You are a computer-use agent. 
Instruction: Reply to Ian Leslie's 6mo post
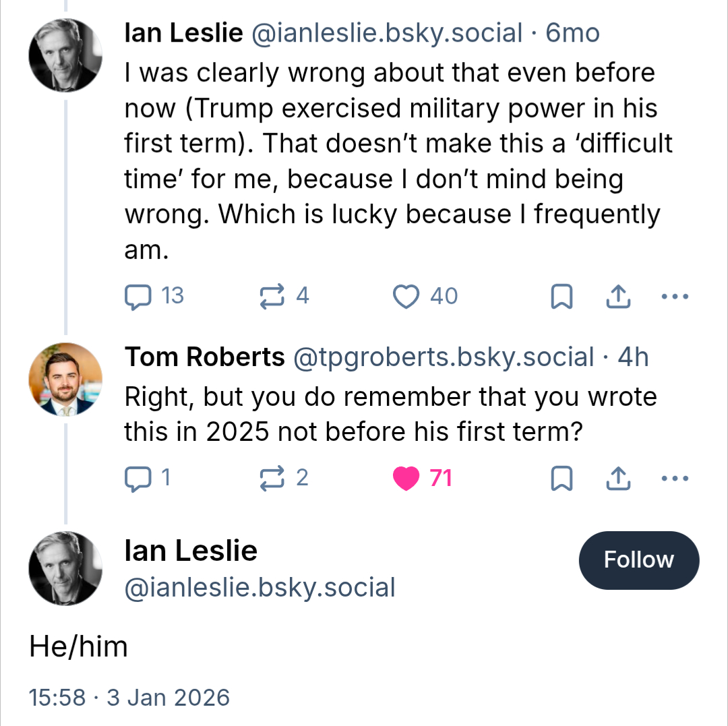point(138,296)
